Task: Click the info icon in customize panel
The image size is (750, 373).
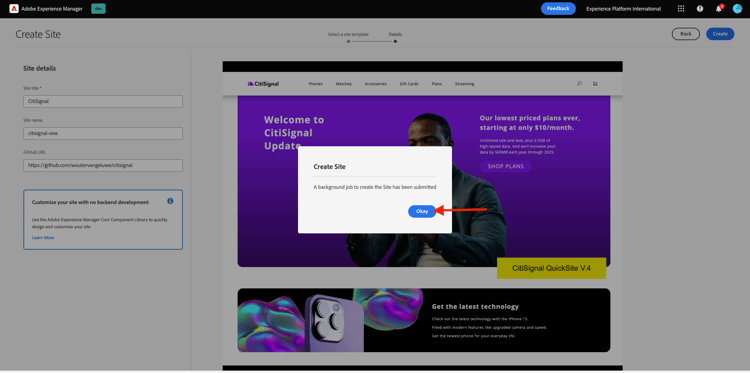Action: 170,201
